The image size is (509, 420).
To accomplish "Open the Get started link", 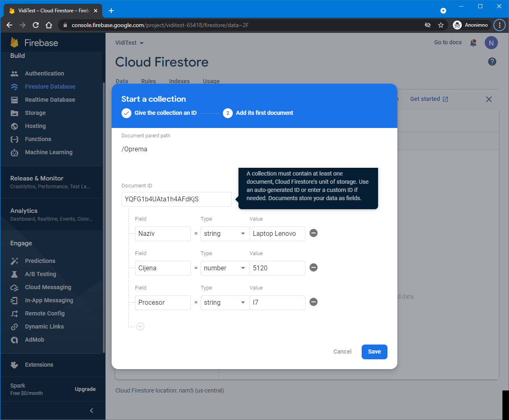I will coord(429,99).
